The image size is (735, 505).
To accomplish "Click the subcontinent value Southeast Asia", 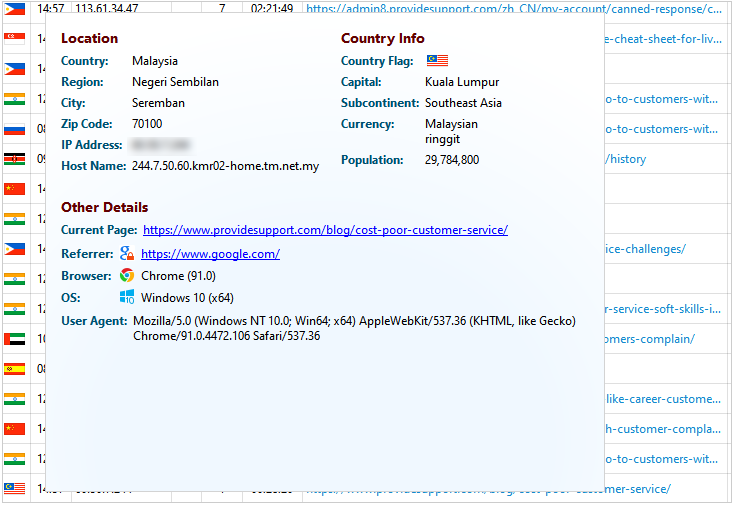I will click(x=463, y=103).
